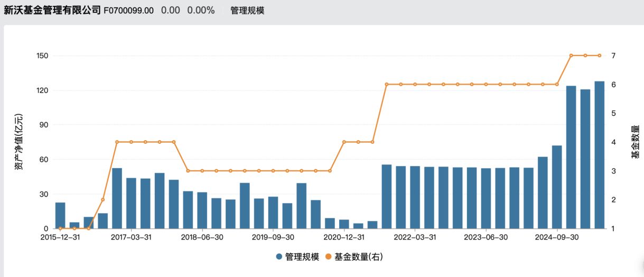Click the 2018-06-30 date label
The width and height of the screenshot is (644, 277).
(202, 237)
